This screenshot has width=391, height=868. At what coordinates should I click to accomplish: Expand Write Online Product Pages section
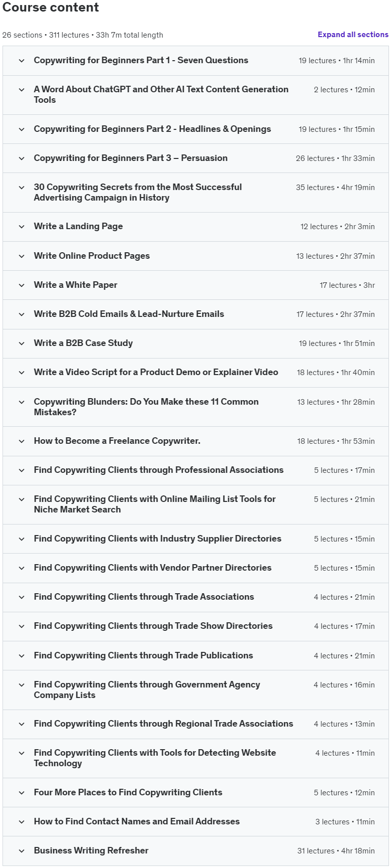pyautogui.click(x=196, y=256)
